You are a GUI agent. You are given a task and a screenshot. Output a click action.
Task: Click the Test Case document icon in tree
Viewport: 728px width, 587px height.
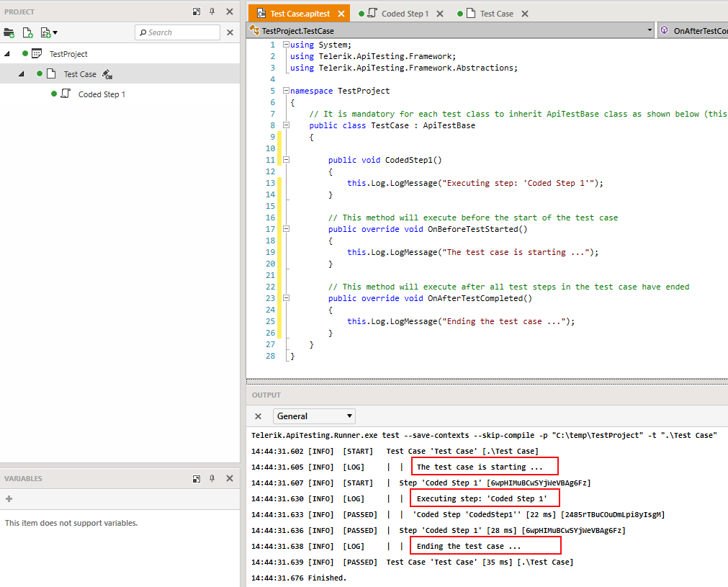pos(51,74)
